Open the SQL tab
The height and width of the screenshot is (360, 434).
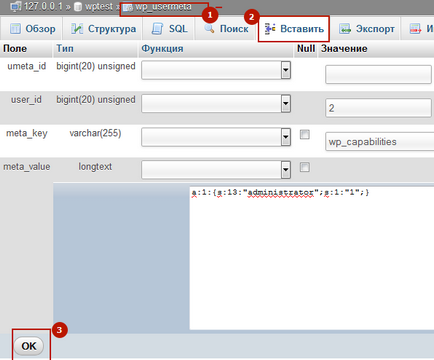pyautogui.click(x=170, y=29)
